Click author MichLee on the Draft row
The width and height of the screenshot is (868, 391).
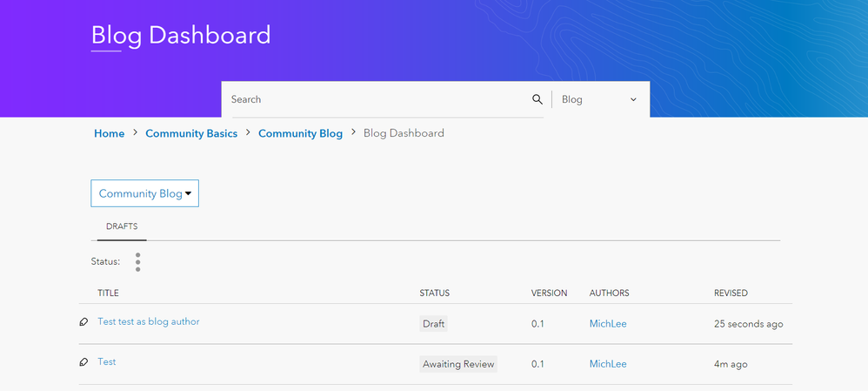(x=608, y=324)
